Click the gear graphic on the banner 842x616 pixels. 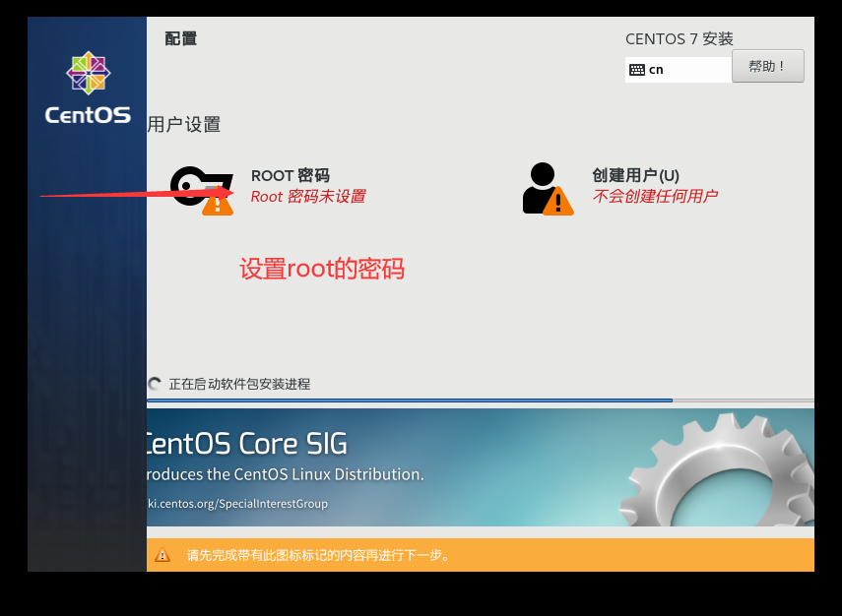click(x=717, y=469)
